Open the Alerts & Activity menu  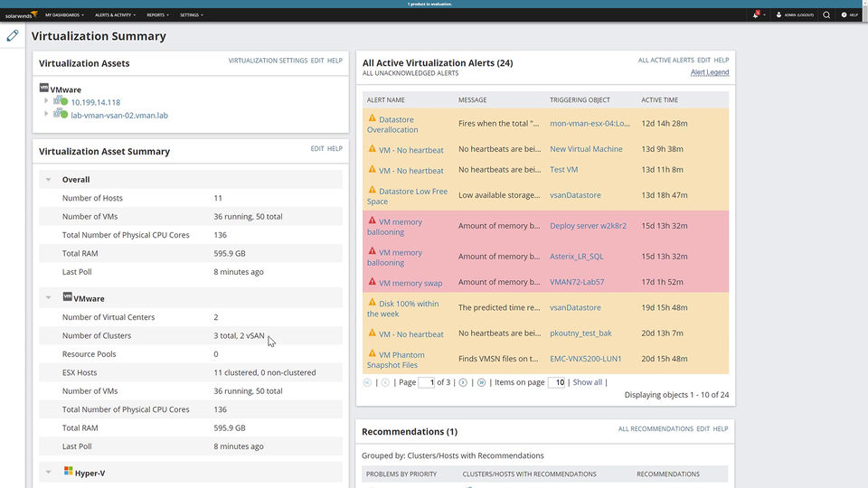pos(115,15)
